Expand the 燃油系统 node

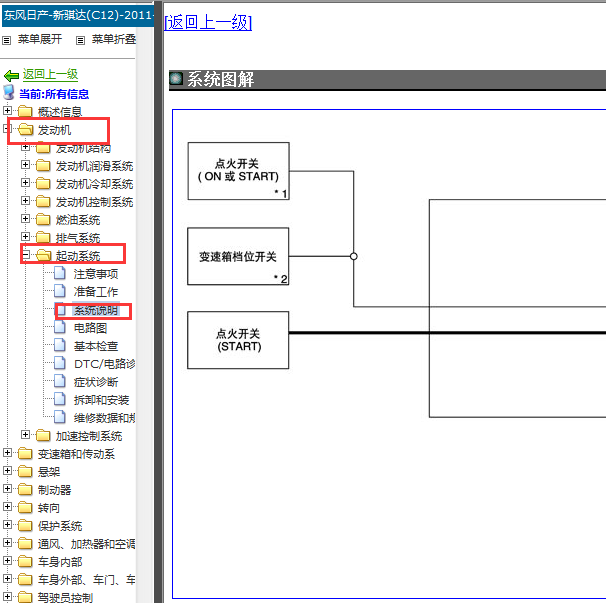point(25,218)
